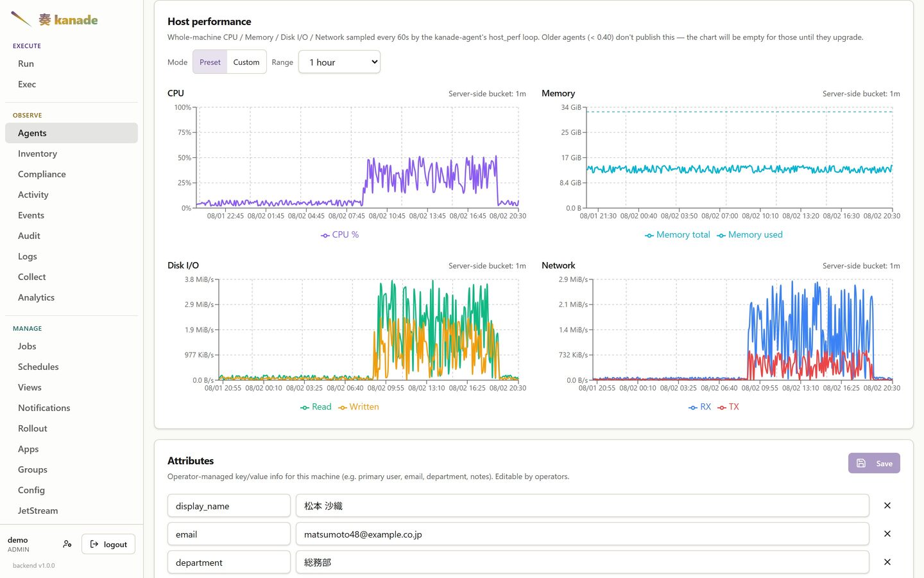Edit the email value field

(582, 534)
